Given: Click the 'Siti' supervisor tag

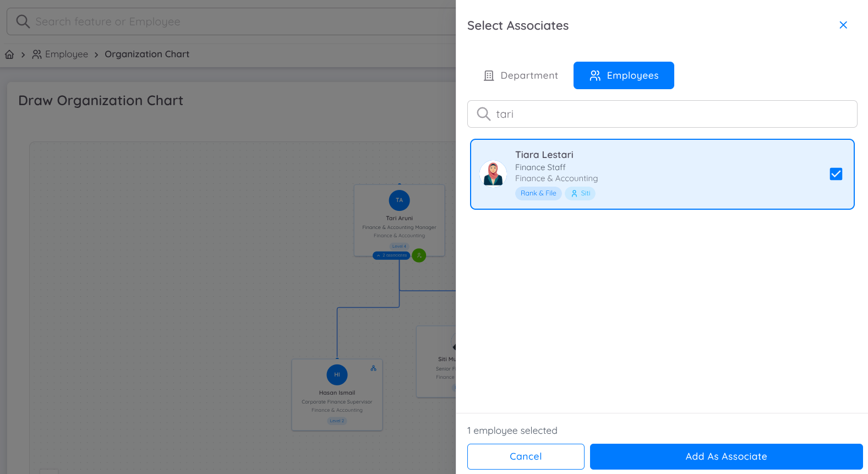Looking at the screenshot, I should [580, 193].
